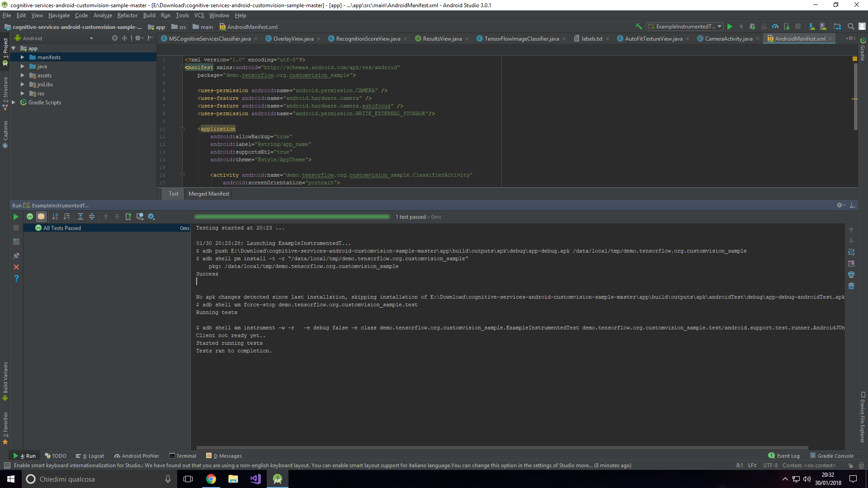The height and width of the screenshot is (488, 868).
Task: Start a debug session with the bug icon
Action: (752, 27)
